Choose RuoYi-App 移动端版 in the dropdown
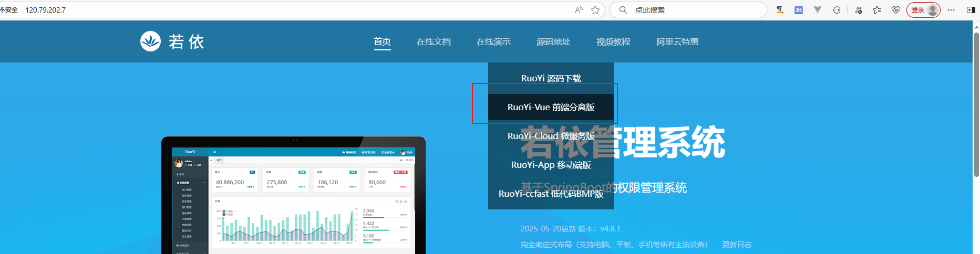 coord(551,165)
